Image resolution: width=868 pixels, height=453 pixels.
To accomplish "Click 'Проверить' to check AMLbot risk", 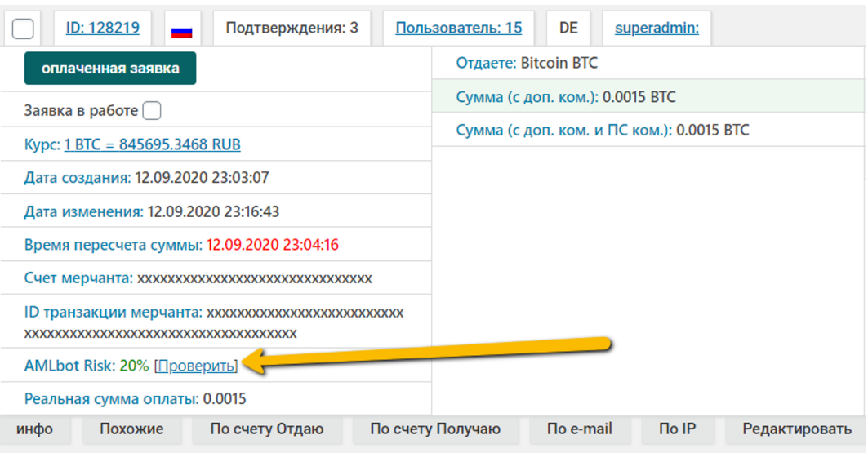I will coord(196,366).
